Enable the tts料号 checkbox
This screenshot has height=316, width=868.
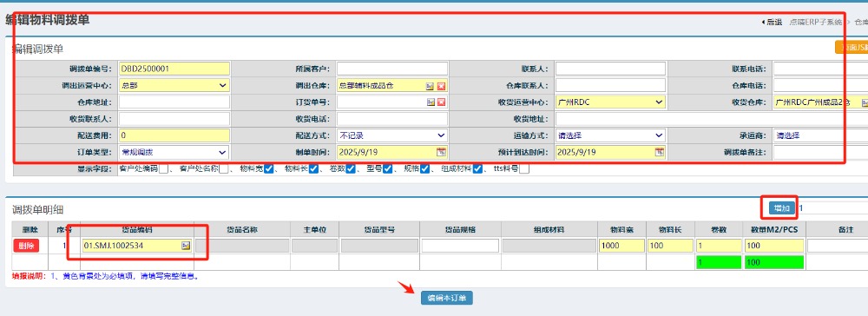523,169
